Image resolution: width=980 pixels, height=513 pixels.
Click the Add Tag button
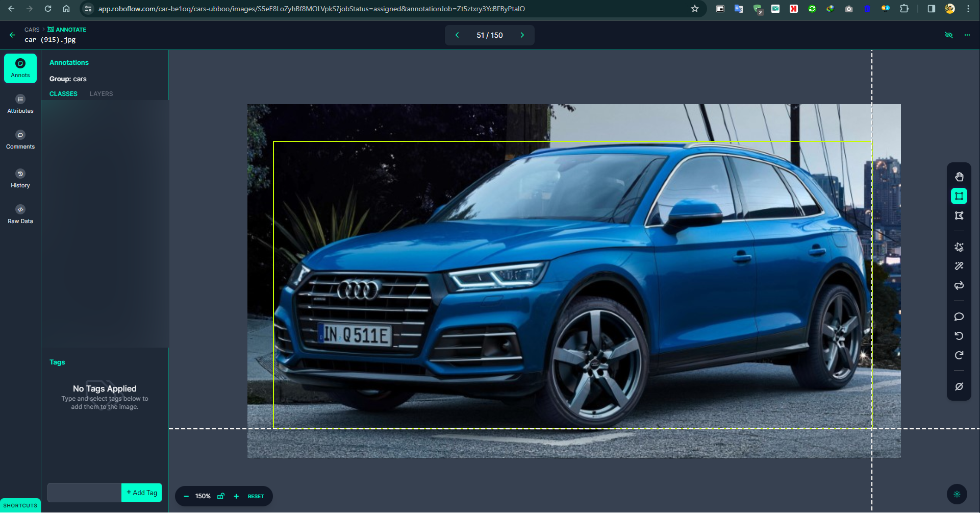pos(141,492)
